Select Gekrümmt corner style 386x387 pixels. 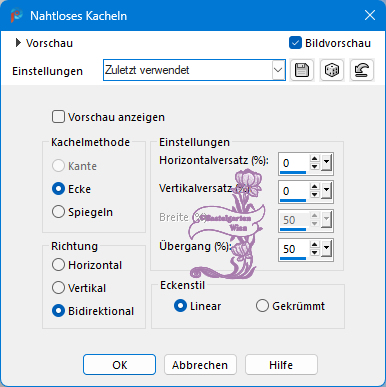pyautogui.click(x=262, y=306)
